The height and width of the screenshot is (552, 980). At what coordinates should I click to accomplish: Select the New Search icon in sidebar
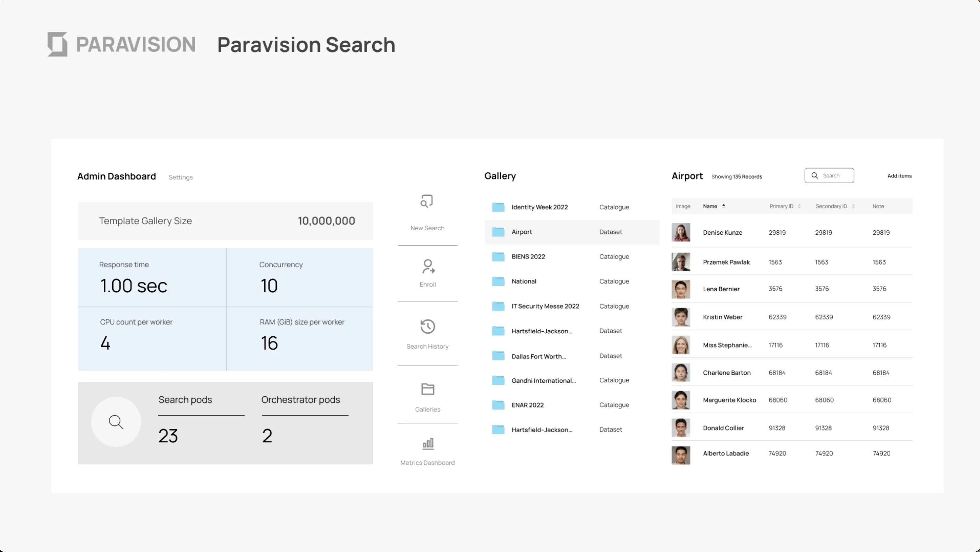(427, 201)
